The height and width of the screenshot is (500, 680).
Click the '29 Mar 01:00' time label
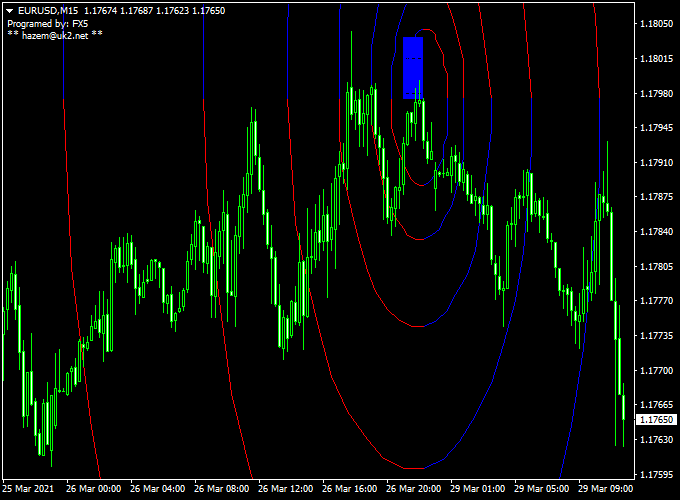(x=477, y=489)
